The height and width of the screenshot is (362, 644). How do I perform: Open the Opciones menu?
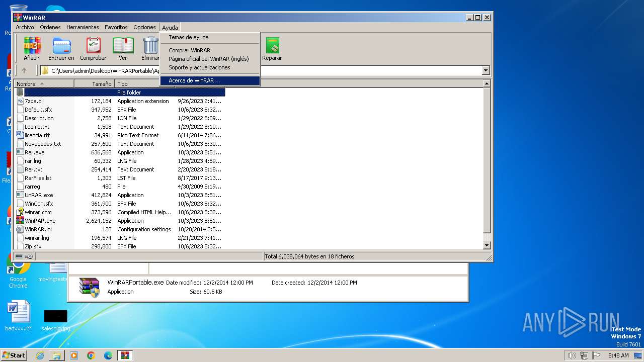(x=144, y=27)
